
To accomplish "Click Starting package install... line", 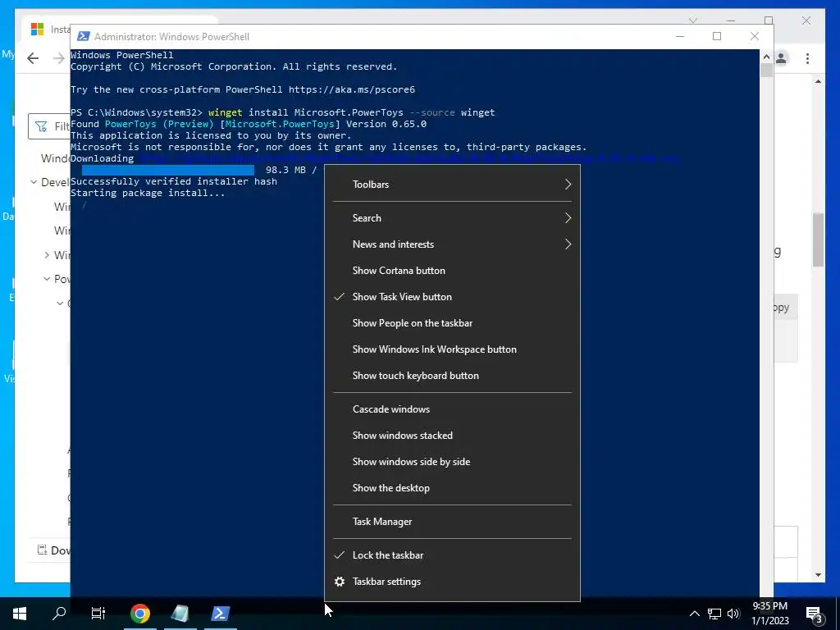I will pos(148,193).
